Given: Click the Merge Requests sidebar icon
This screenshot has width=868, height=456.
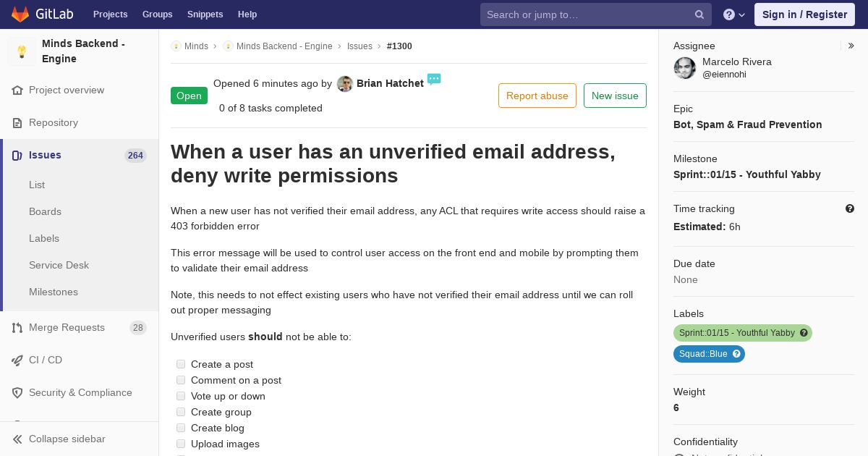Looking at the screenshot, I should click(x=17, y=328).
